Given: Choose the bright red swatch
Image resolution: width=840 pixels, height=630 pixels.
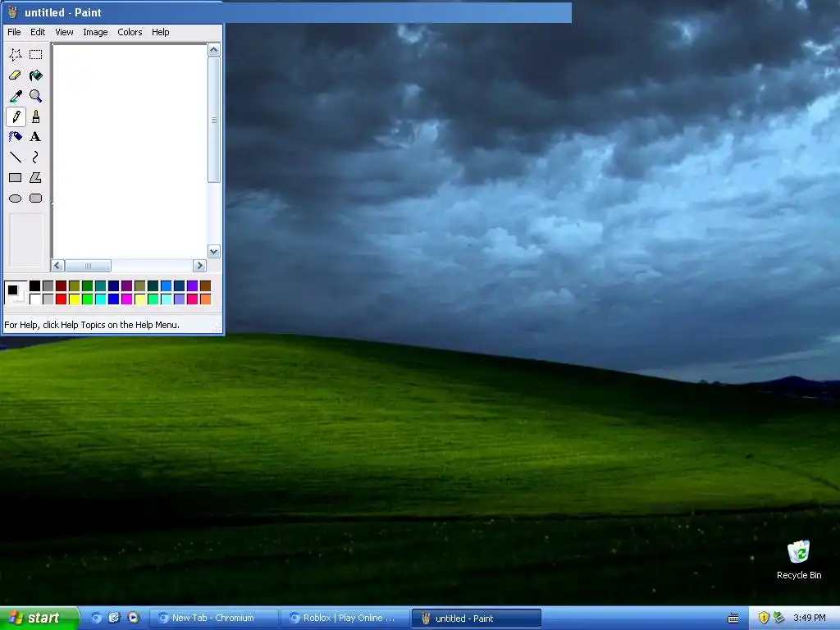Looking at the screenshot, I should (61, 299).
